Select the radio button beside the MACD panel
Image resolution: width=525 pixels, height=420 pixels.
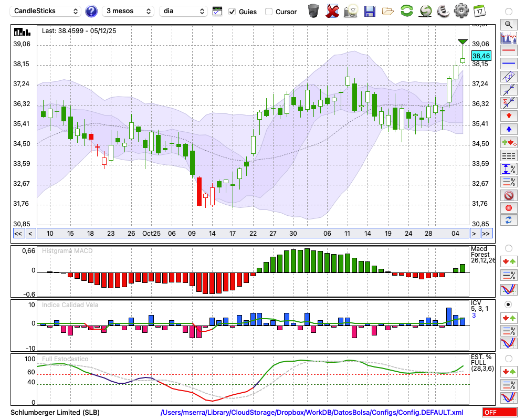click(x=508, y=248)
